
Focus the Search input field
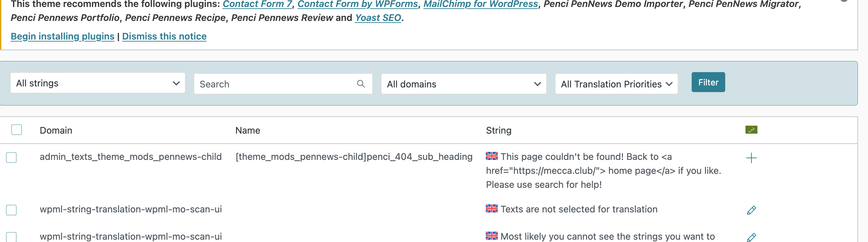[x=276, y=84]
